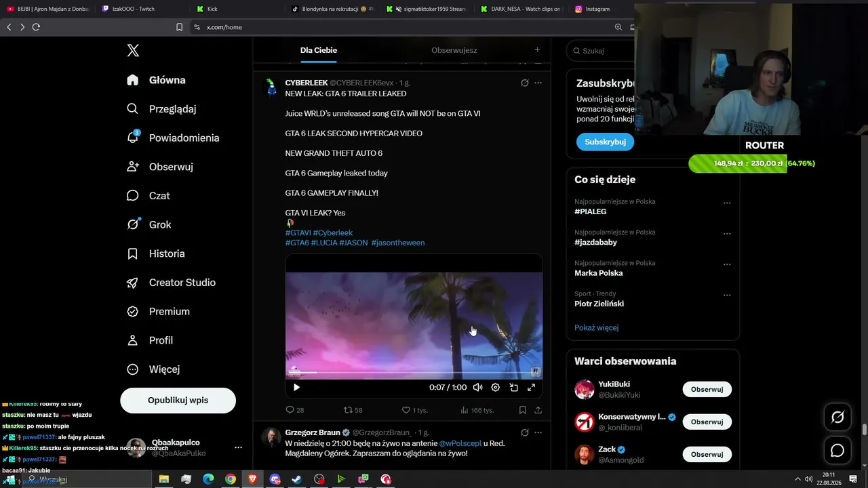Open Powiadomienia notifications in sidebar

(x=173, y=138)
